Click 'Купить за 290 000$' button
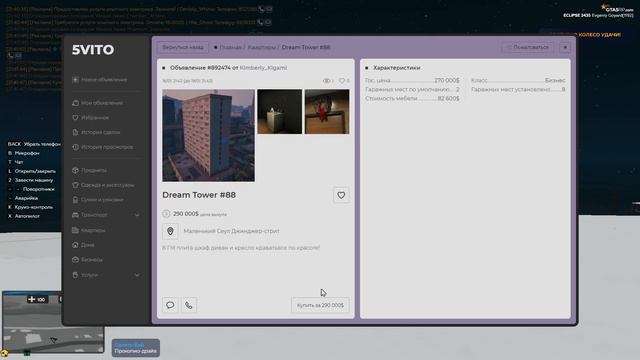The image size is (640, 360). tap(320, 305)
